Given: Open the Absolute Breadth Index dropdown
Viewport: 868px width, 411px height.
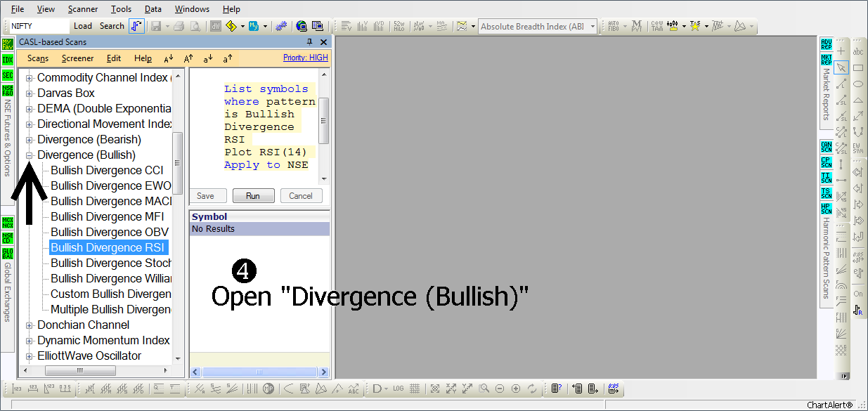Looking at the screenshot, I should (592, 27).
